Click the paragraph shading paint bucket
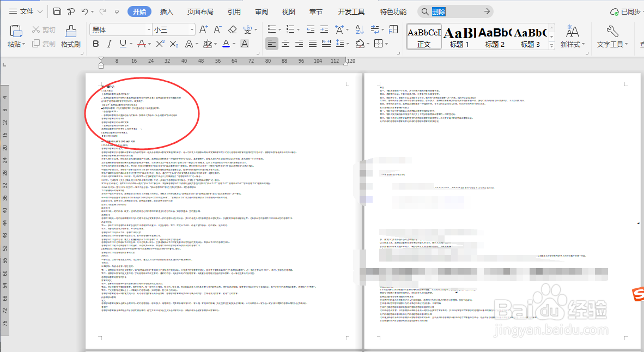Image resolution: width=644 pixels, height=352 pixels. [x=360, y=44]
